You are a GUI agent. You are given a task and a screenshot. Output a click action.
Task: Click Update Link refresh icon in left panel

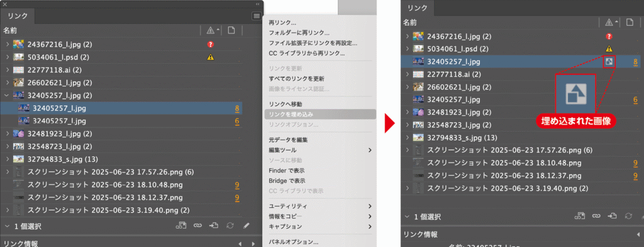[230, 226]
